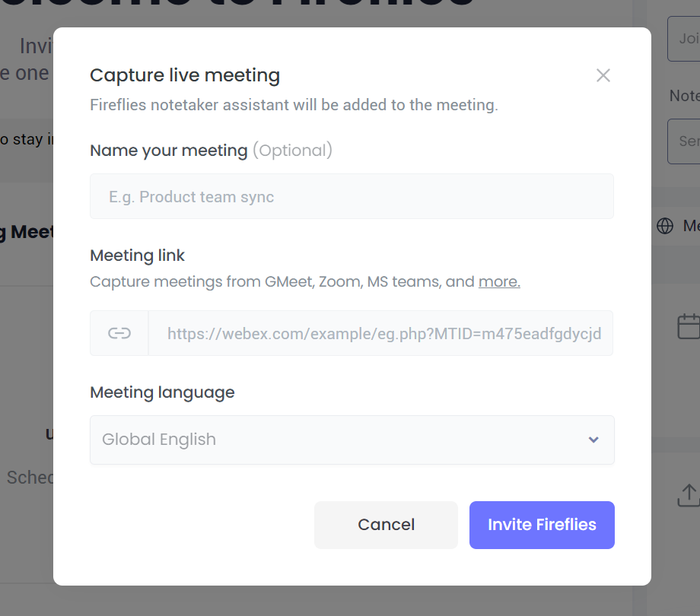Viewport: 700px width, 616px height.
Task: Dismiss the Capture live meeting dialog
Action: pyautogui.click(x=603, y=75)
